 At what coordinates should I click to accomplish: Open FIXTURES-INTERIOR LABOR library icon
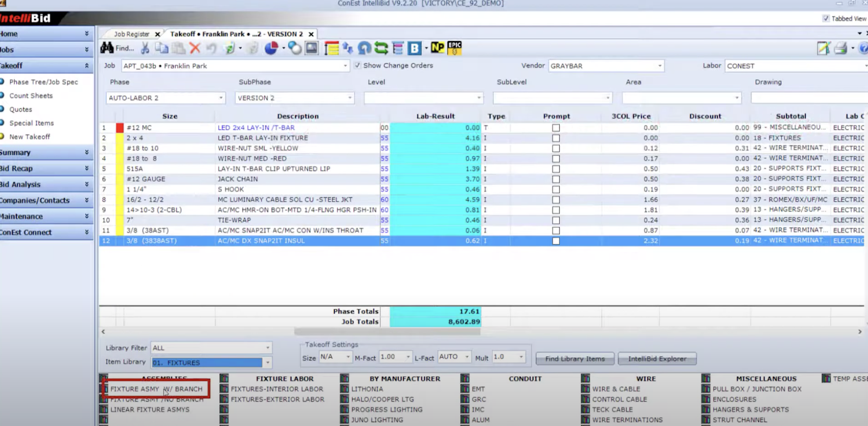click(x=224, y=389)
